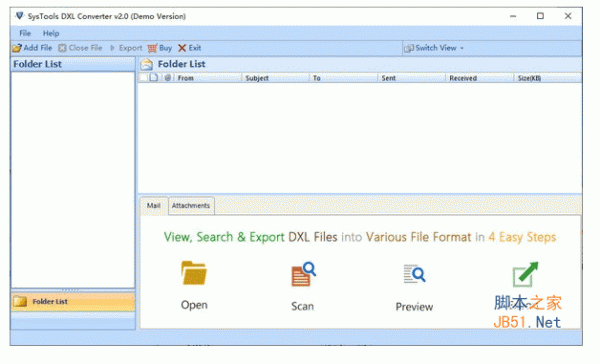The width and height of the screenshot is (600, 364).
Task: Click the Scan step label
Action: point(303,307)
